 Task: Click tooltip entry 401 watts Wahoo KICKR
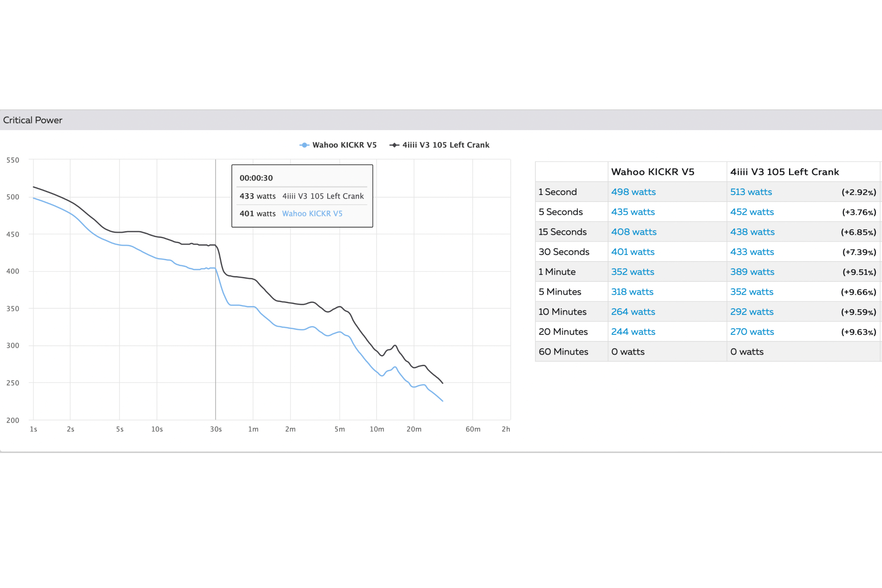pyautogui.click(x=291, y=213)
